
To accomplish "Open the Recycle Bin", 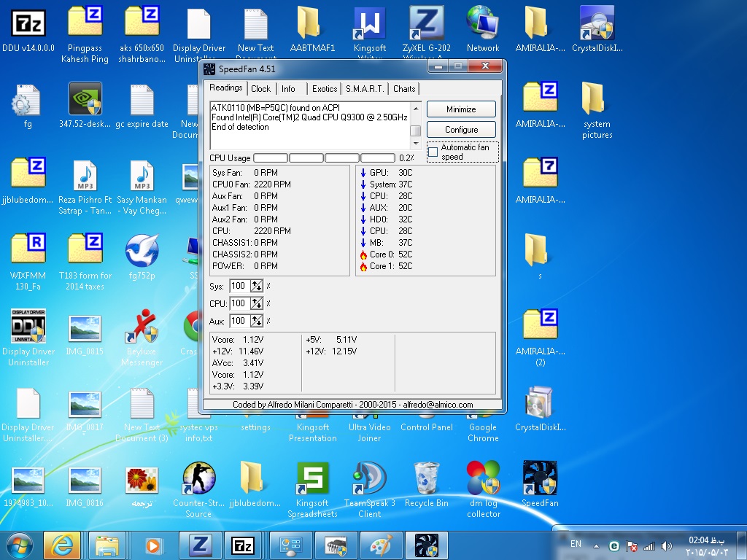I will (426, 478).
